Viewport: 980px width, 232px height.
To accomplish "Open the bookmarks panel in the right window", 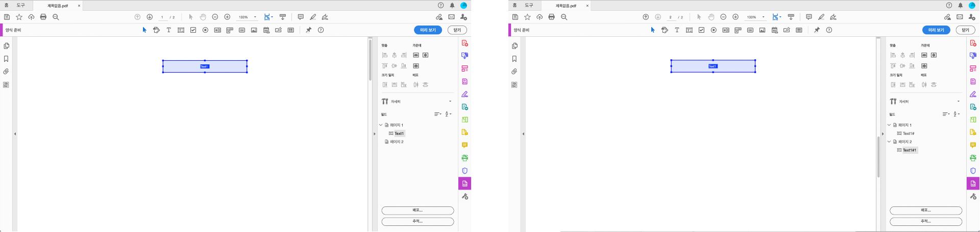I will [514, 59].
